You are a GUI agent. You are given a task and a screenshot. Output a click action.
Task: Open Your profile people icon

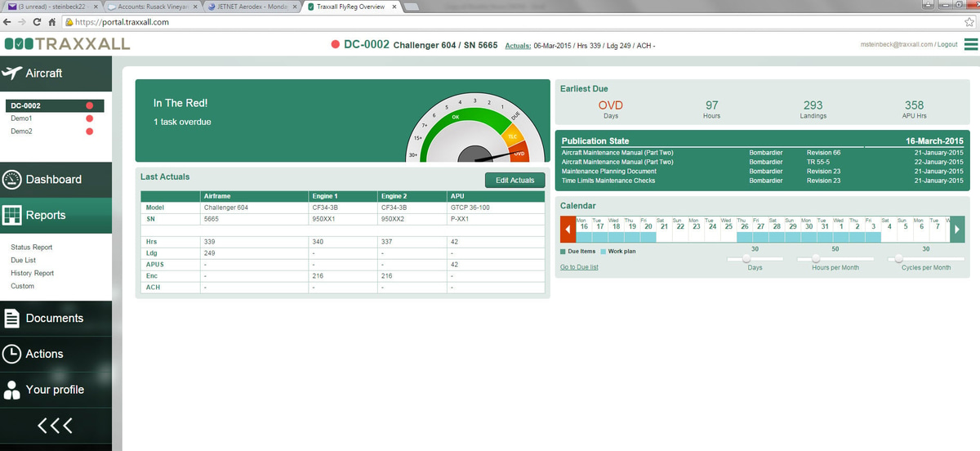(12, 390)
